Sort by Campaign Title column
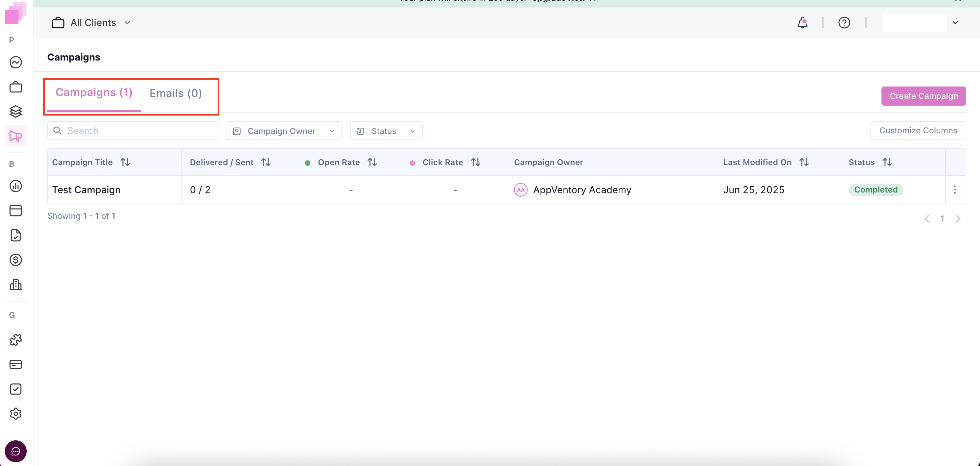The width and height of the screenshot is (980, 466). [125, 162]
